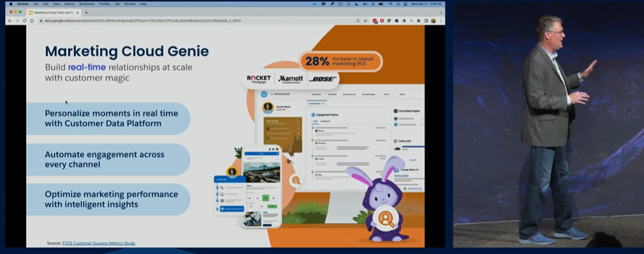
Task: Go back to the previous page
Action: pos(10,21)
